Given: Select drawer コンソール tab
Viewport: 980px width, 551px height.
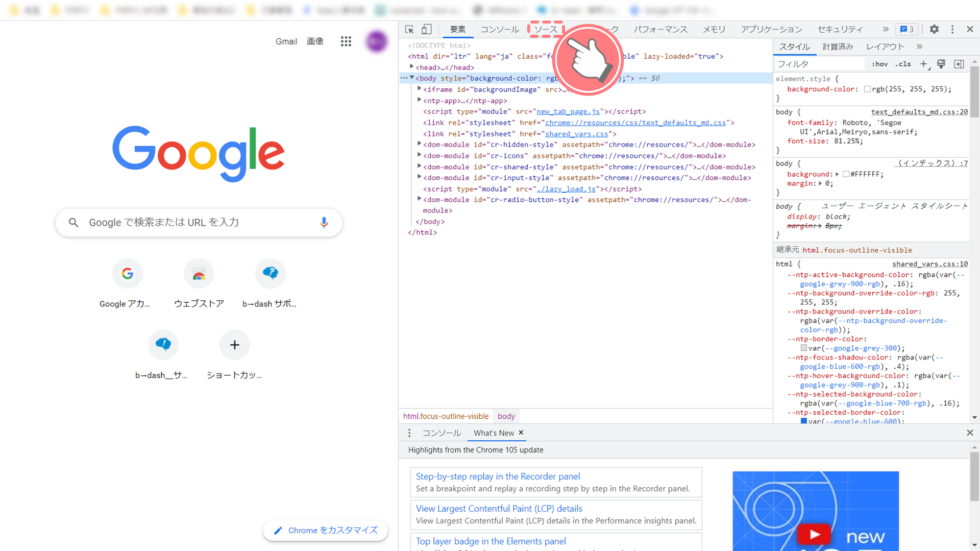Looking at the screenshot, I should click(441, 433).
